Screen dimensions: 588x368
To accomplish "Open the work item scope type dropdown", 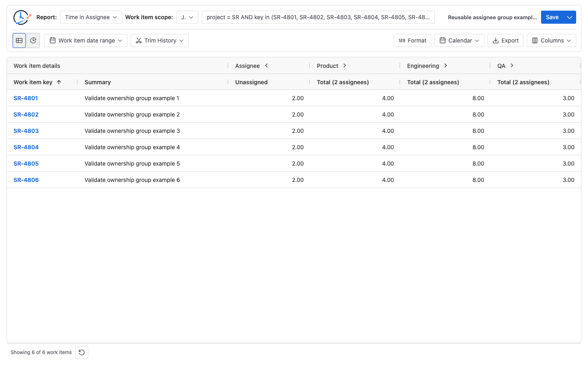I will (187, 17).
